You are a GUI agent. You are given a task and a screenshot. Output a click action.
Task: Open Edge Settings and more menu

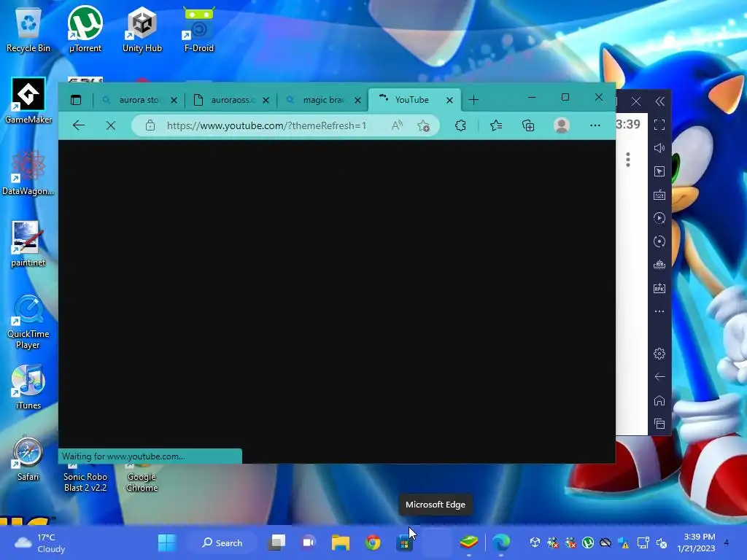595,125
